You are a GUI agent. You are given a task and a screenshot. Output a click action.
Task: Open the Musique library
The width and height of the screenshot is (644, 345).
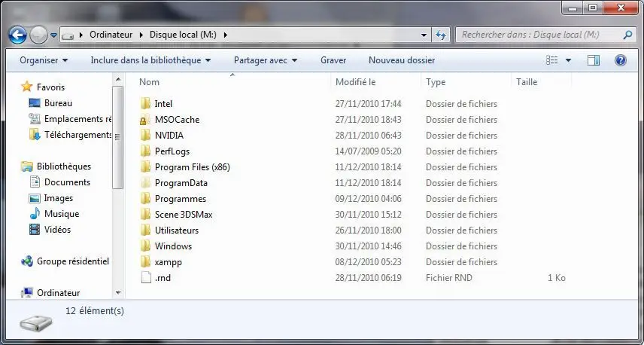click(x=62, y=214)
